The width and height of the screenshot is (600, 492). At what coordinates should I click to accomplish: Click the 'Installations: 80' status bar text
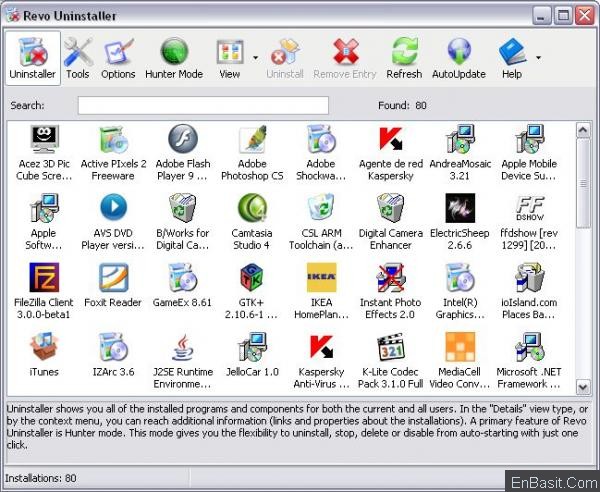pyautogui.click(x=41, y=478)
